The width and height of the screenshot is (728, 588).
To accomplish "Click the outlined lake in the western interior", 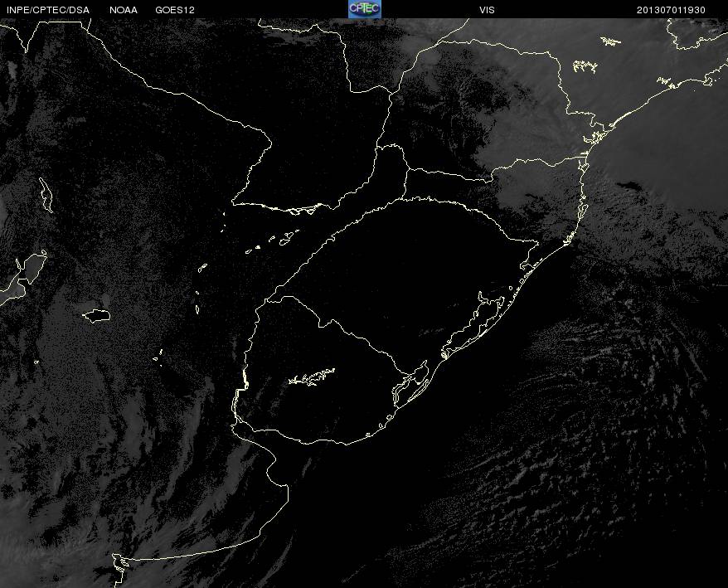I will [96, 316].
